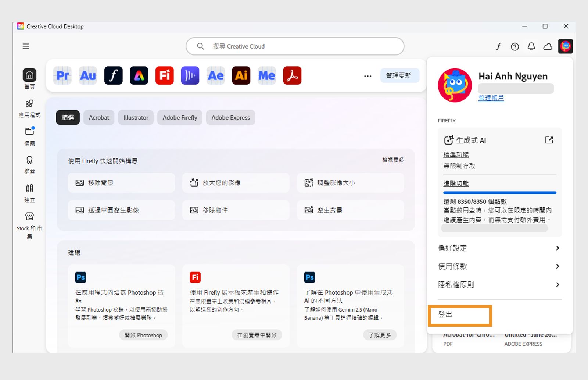Screen dimensions: 588x380
Task: Expand the 使用條款 row
Action: pos(499,266)
